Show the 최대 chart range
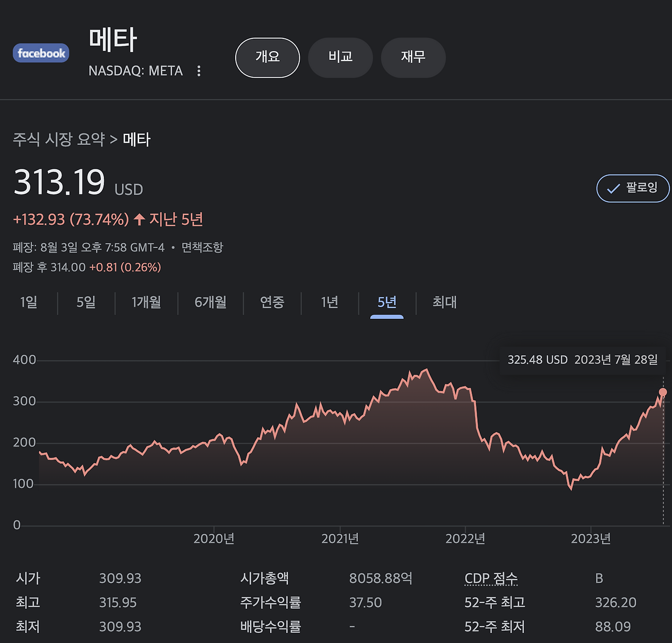The width and height of the screenshot is (672, 643). coord(445,302)
